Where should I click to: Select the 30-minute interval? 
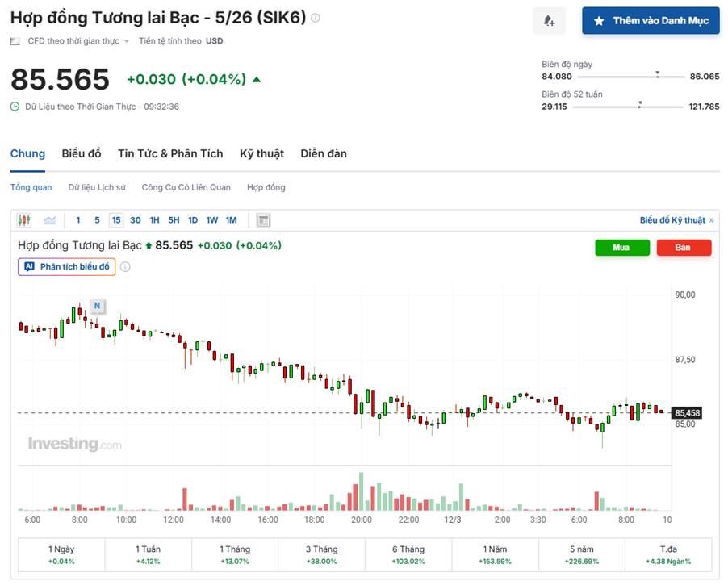click(x=134, y=219)
